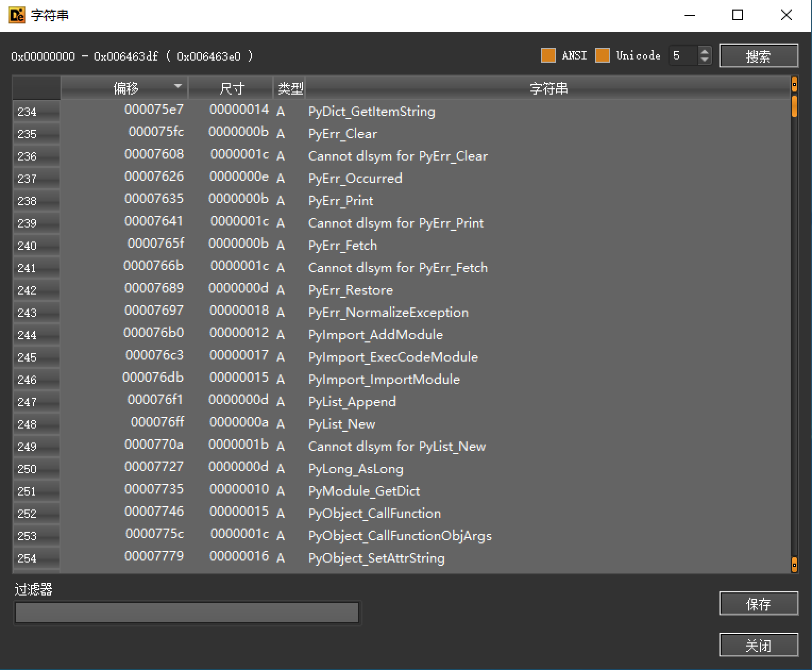Select row header 254

pos(36,558)
